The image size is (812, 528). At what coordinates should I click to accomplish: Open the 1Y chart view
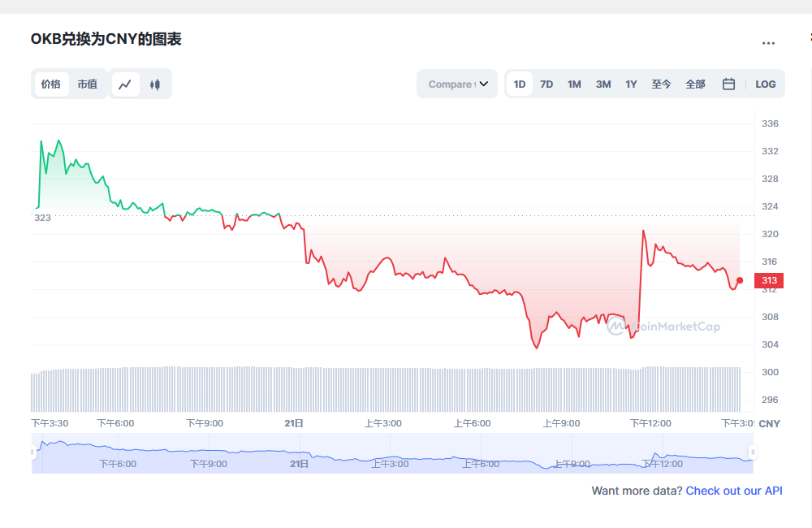tap(631, 84)
